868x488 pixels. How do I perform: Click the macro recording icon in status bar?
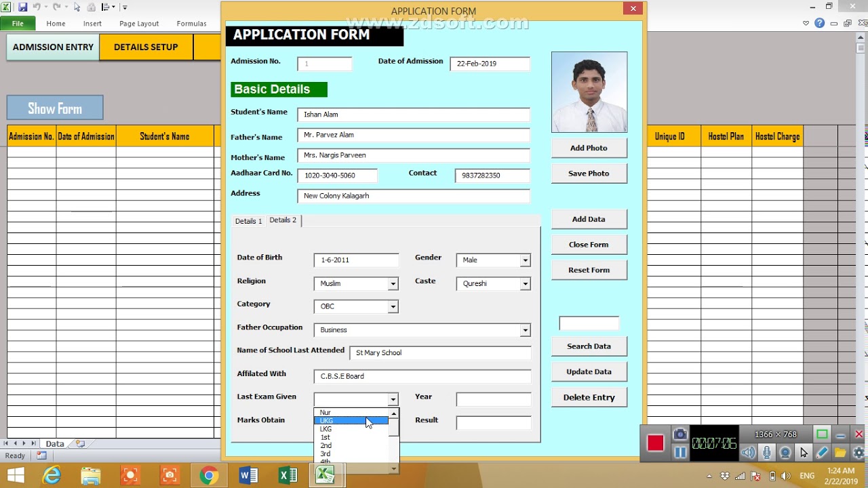click(41, 455)
